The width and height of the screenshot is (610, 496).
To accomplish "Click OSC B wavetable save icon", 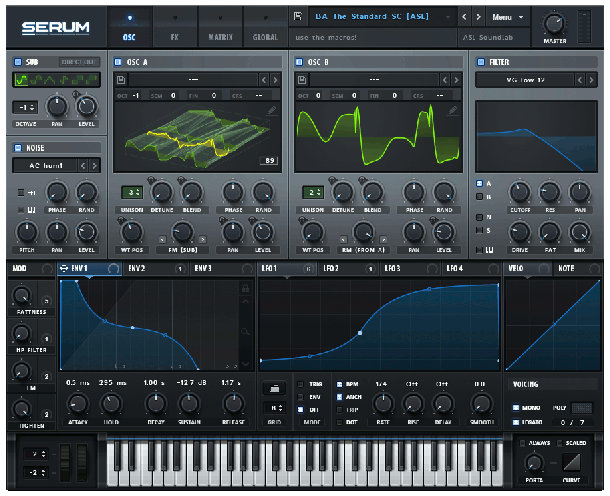I will [x=302, y=80].
